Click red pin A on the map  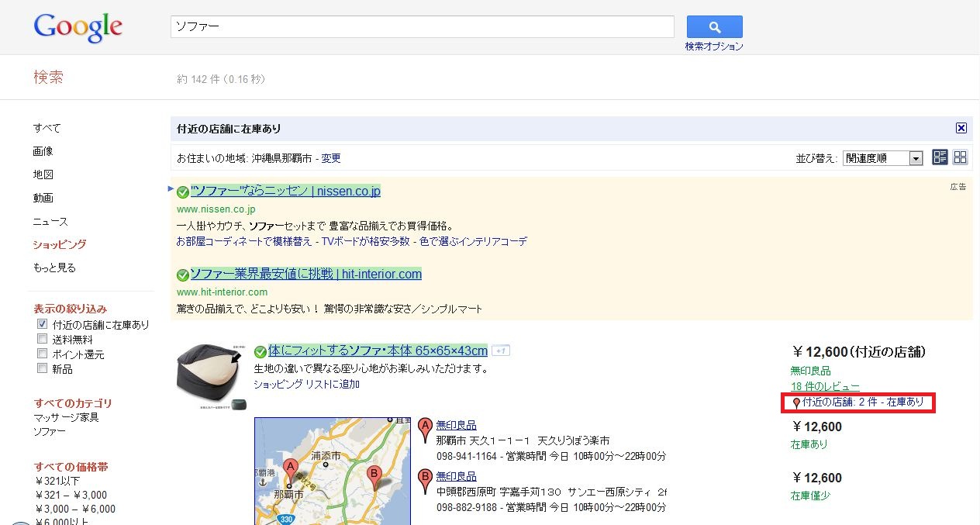pyautogui.click(x=290, y=471)
